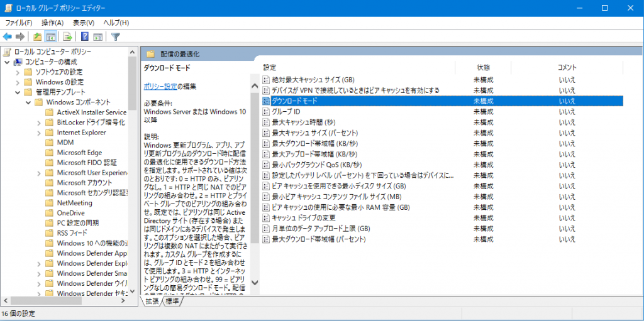Toggle the Show/Hide action pane icon
Viewport: 644px width, 321px height.
pos(97,36)
